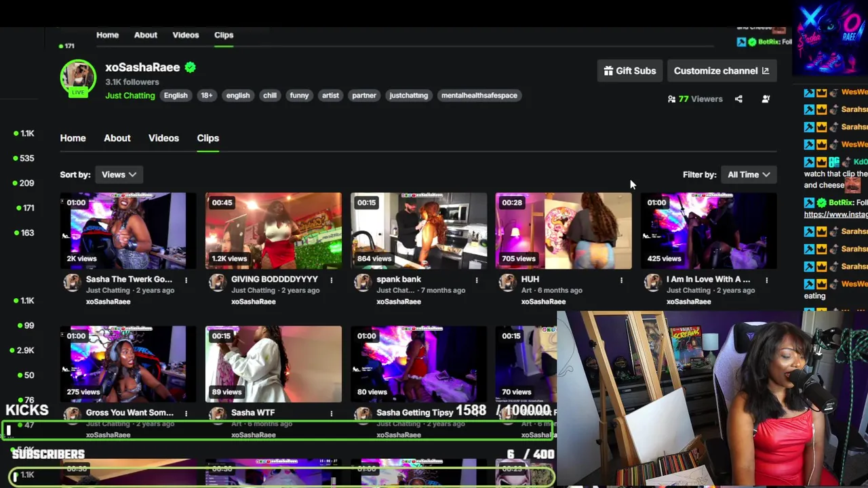Click the spank bank clip title
This screenshot has height=488, width=868.
[399, 279]
